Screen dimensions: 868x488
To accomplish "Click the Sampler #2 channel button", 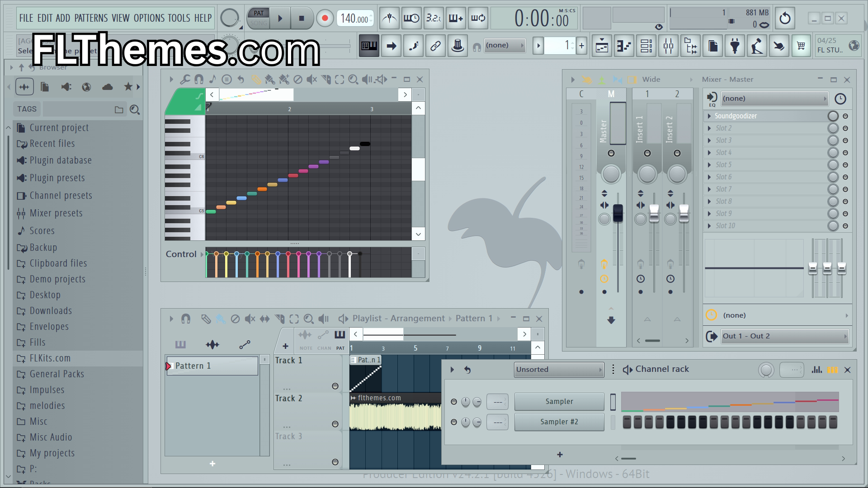I will (x=559, y=422).
